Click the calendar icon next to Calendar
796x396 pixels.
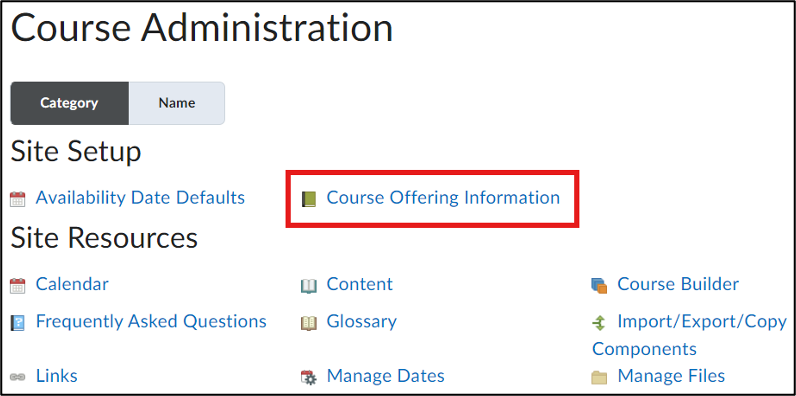tap(17, 285)
